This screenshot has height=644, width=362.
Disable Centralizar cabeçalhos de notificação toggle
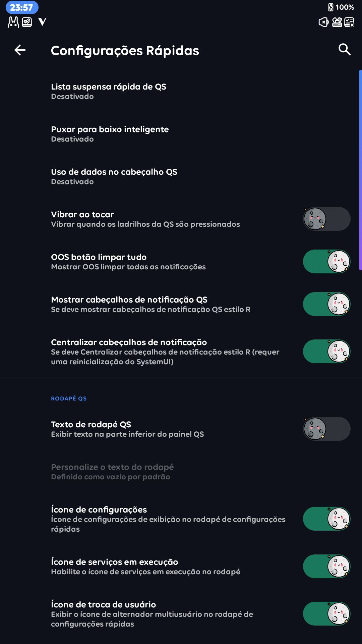pos(326,352)
